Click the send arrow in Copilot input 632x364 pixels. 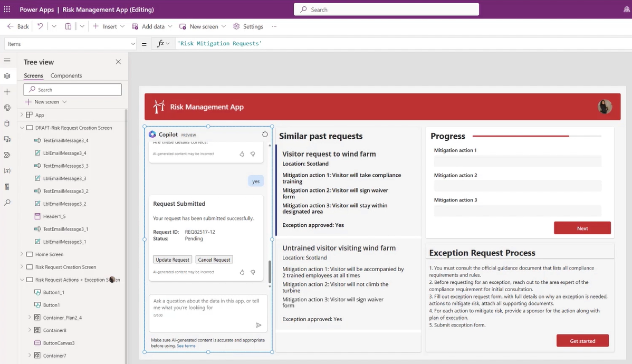pos(258,325)
